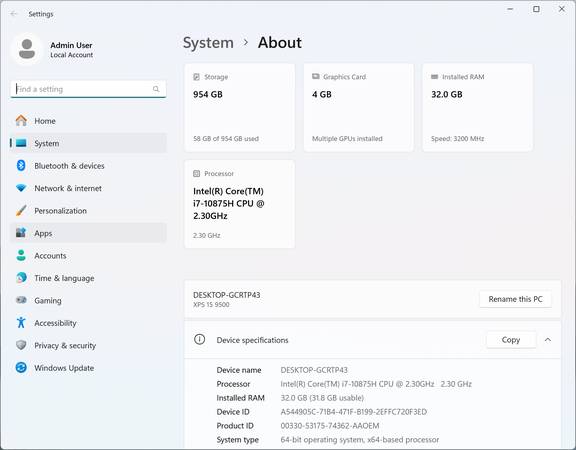
Task: Click the Accounts person icon
Action: (x=21, y=255)
